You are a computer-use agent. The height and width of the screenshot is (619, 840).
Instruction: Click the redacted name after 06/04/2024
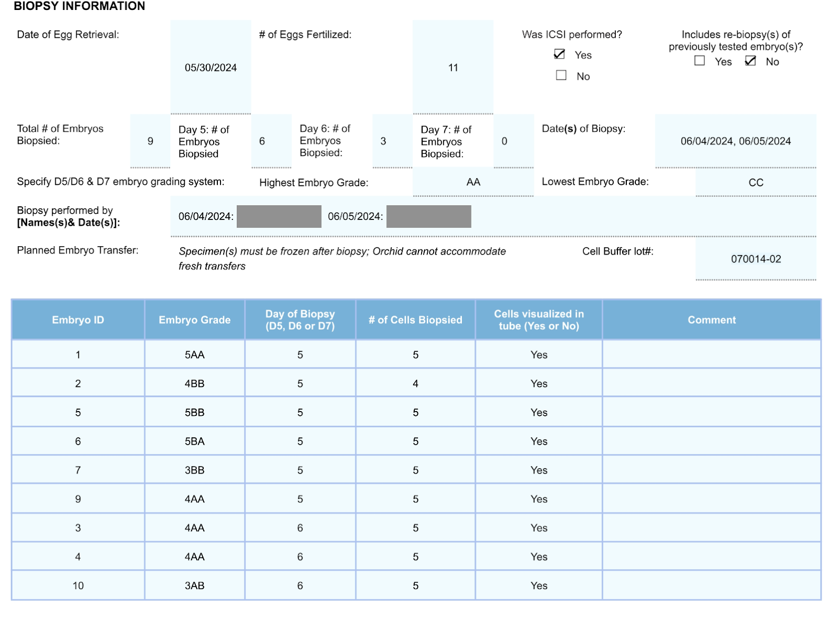[279, 216]
